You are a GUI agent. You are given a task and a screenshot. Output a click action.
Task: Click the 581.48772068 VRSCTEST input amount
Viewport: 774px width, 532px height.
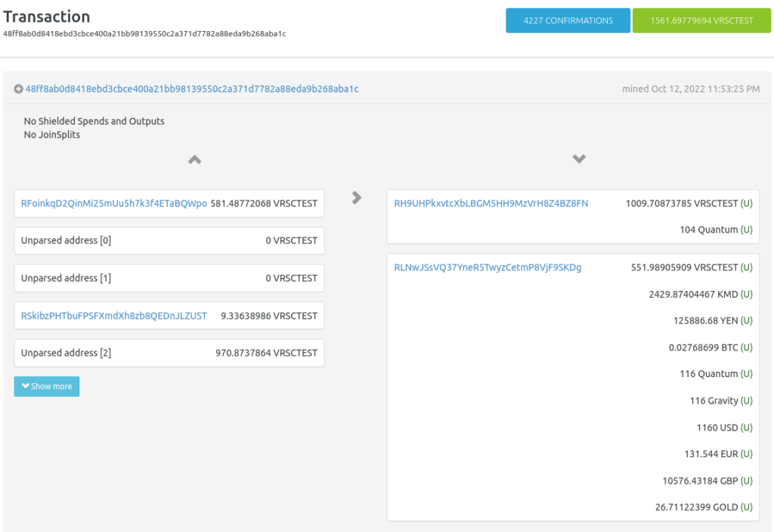click(264, 203)
